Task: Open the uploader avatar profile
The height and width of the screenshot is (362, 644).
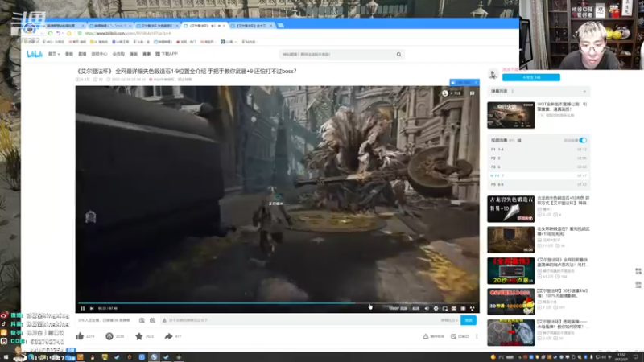Action: click(493, 74)
